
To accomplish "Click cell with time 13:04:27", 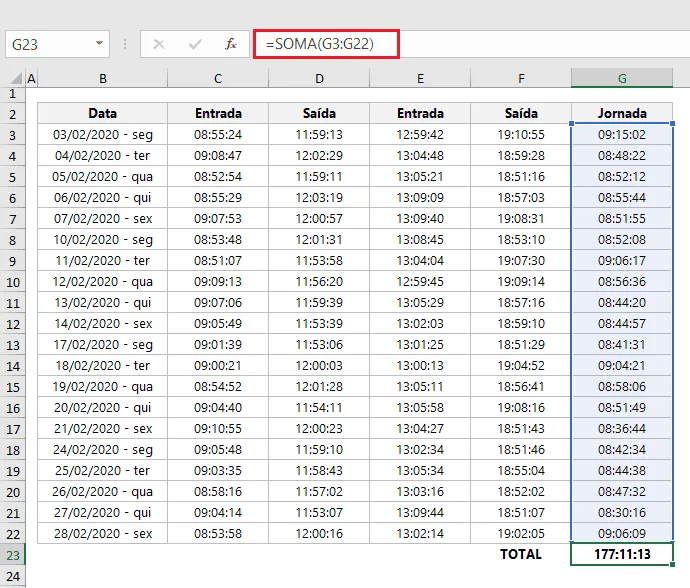I will pyautogui.click(x=420, y=428).
